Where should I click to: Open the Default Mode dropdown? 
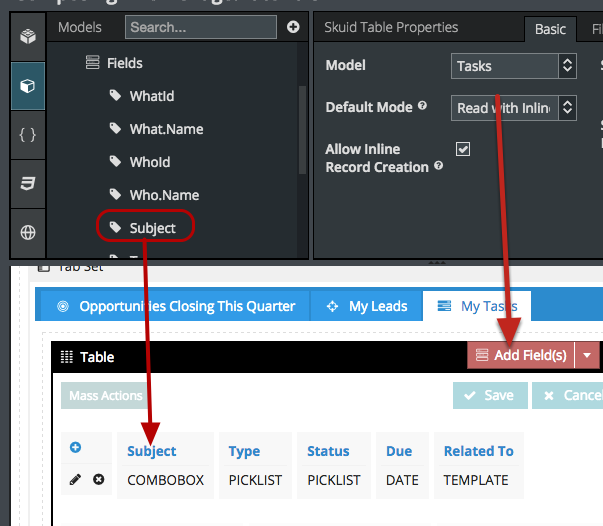pyautogui.click(x=513, y=107)
